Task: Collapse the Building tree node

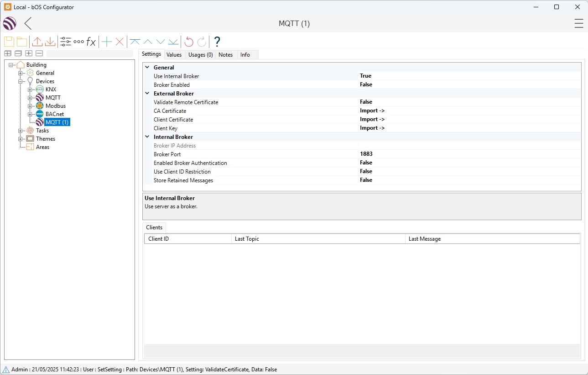Action: point(10,65)
